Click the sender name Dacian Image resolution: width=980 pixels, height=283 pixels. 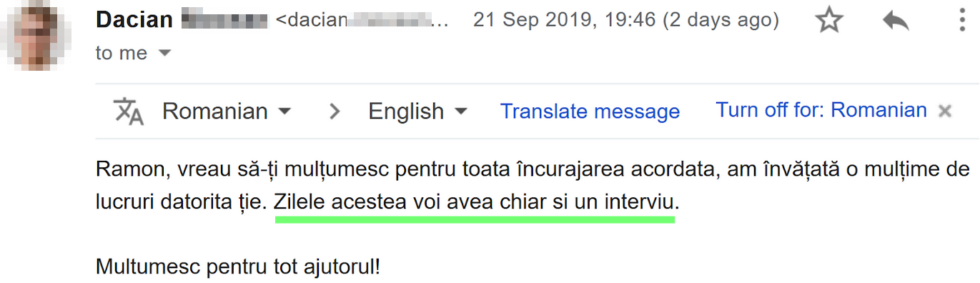[134, 20]
